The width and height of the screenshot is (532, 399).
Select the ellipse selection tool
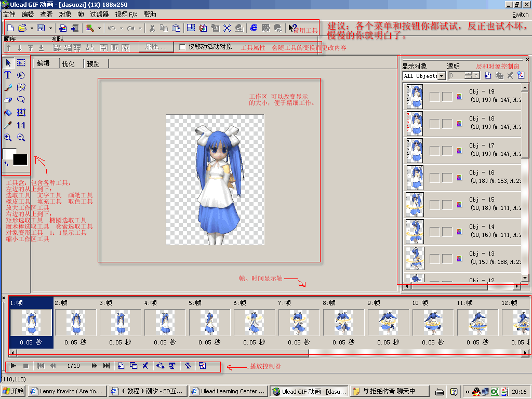pos(21,75)
